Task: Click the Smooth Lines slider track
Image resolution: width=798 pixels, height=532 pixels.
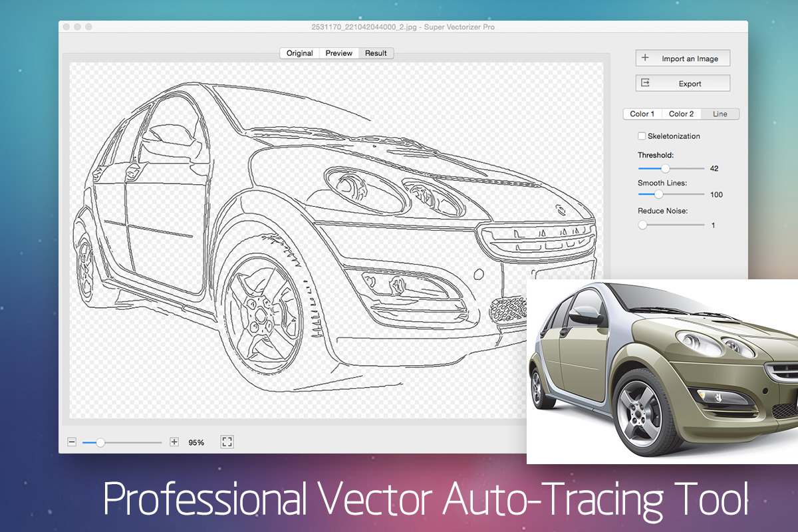Action: [x=671, y=194]
